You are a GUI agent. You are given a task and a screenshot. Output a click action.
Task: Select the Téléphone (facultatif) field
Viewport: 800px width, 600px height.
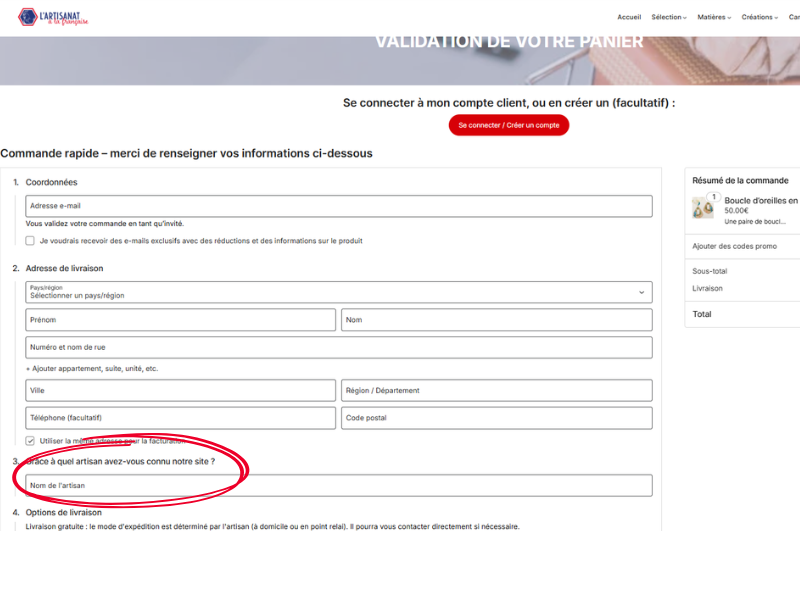pyautogui.click(x=180, y=418)
